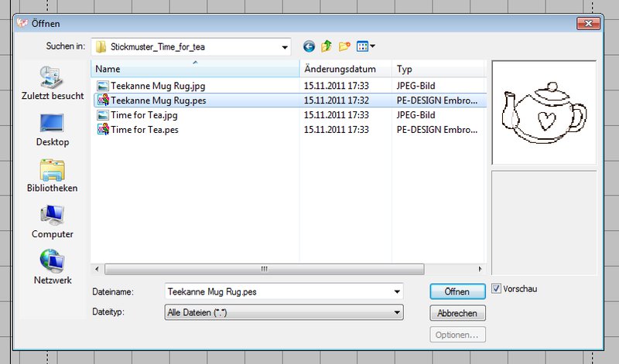The width and height of the screenshot is (619, 364).
Task: Click PE-DESIGN type of Time for Tea.pes
Action: point(437,129)
